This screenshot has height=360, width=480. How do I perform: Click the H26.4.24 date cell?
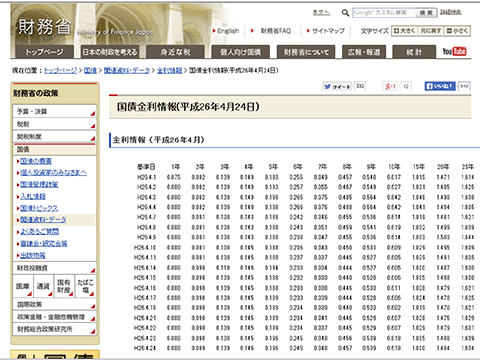point(145,348)
